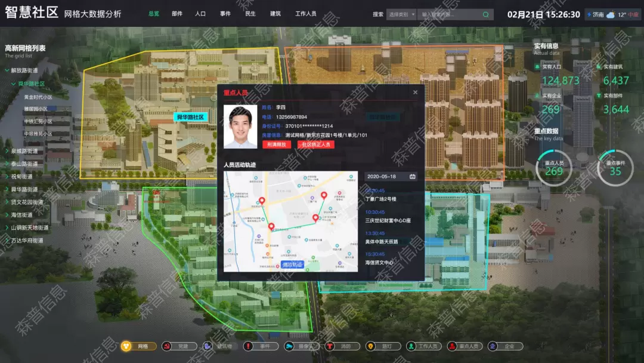This screenshot has width=644, height=363.
Task: Toggle the 工作人员 layer pill at bottom
Action: pyautogui.click(x=424, y=346)
